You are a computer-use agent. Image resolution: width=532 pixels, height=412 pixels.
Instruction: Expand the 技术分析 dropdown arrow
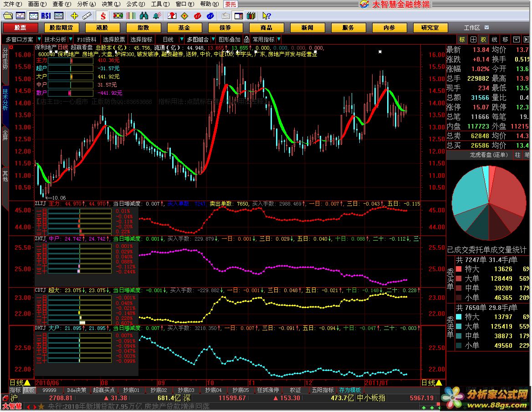[71, 39]
